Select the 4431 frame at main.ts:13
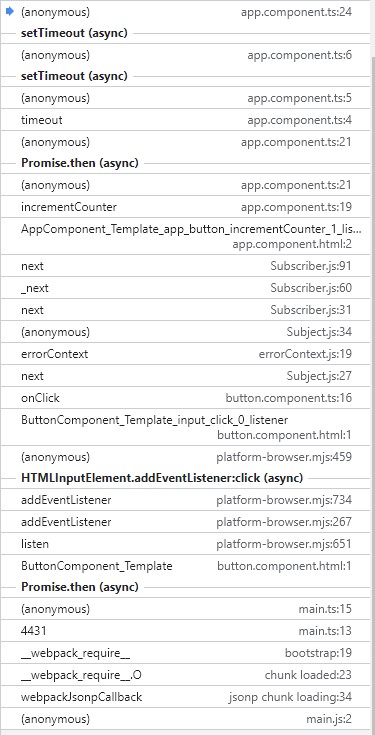The width and height of the screenshot is (375, 735). 185,631
